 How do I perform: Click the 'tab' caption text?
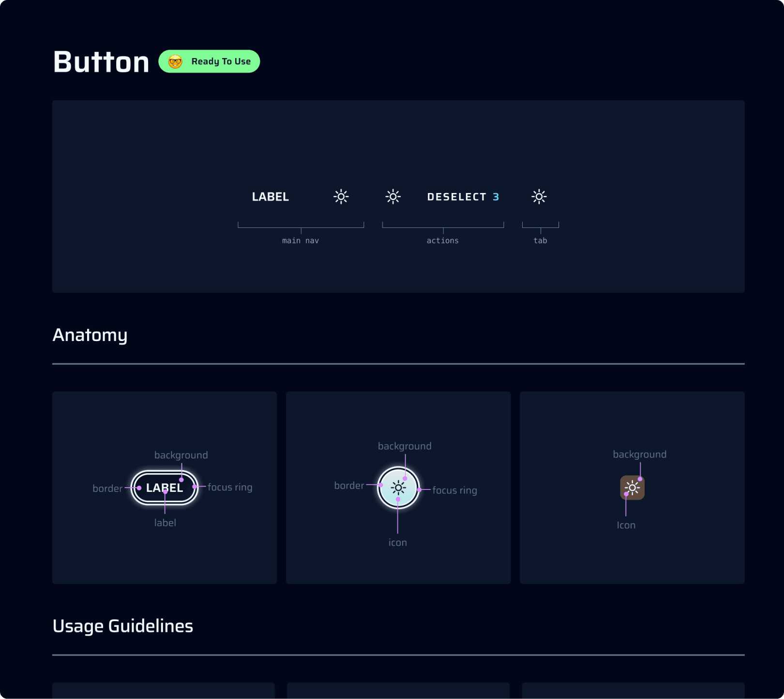(541, 240)
